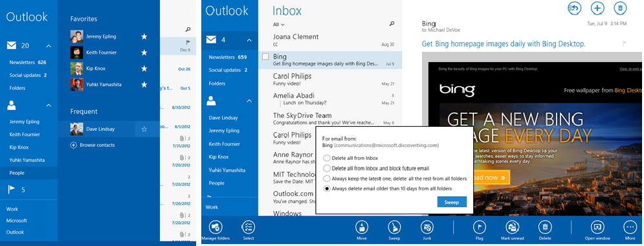
Task: Click the Flag icon in the app bar
Action: tap(480, 227)
